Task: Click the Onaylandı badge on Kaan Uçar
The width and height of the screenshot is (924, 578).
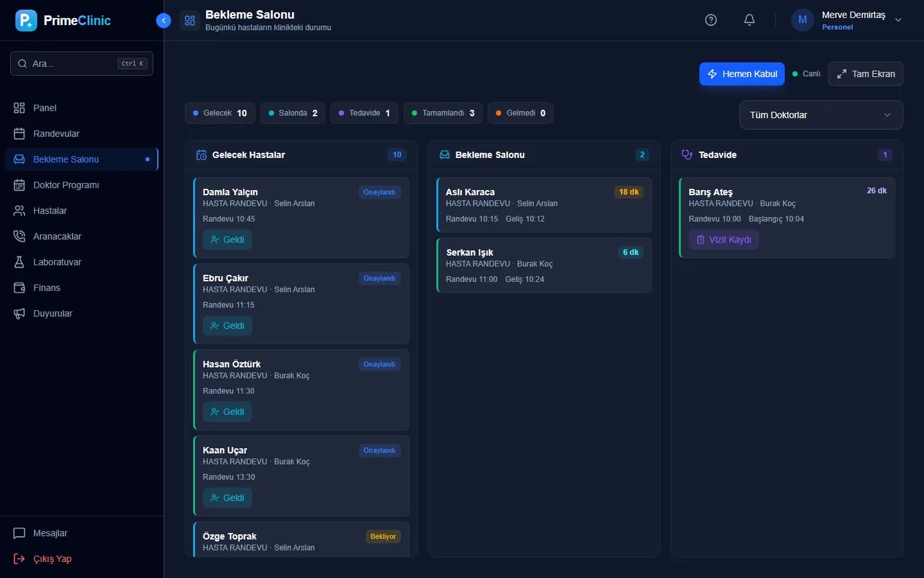Action: point(379,450)
